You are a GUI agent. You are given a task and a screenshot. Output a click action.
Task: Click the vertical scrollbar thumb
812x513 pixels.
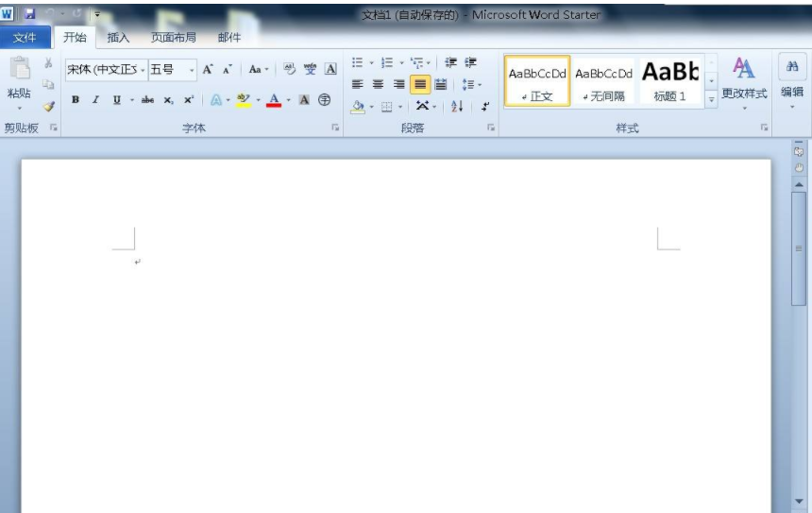(799, 248)
